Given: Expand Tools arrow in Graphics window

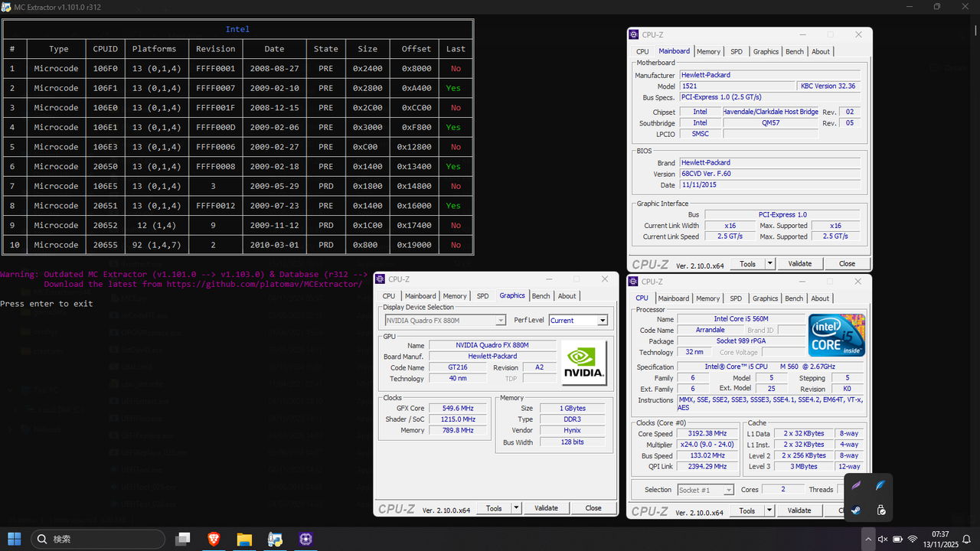Looking at the screenshot, I should click(x=516, y=508).
